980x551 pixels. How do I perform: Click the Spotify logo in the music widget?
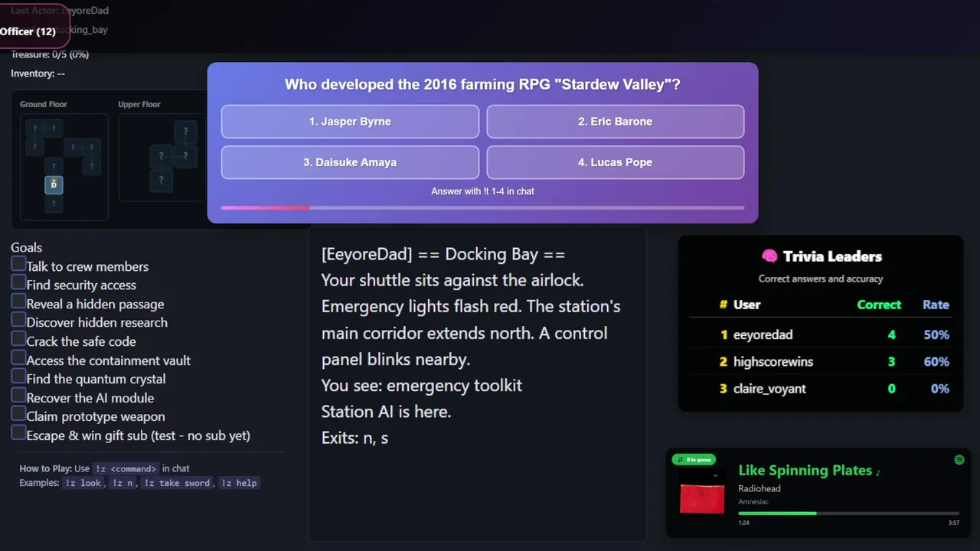(x=959, y=460)
